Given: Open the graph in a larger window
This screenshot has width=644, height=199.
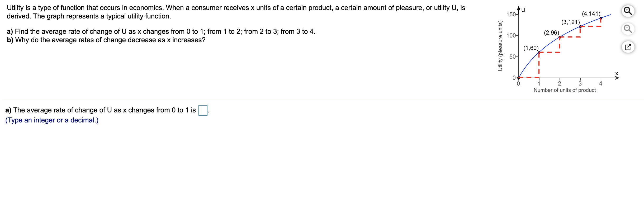Looking at the screenshot, I should click(628, 47).
